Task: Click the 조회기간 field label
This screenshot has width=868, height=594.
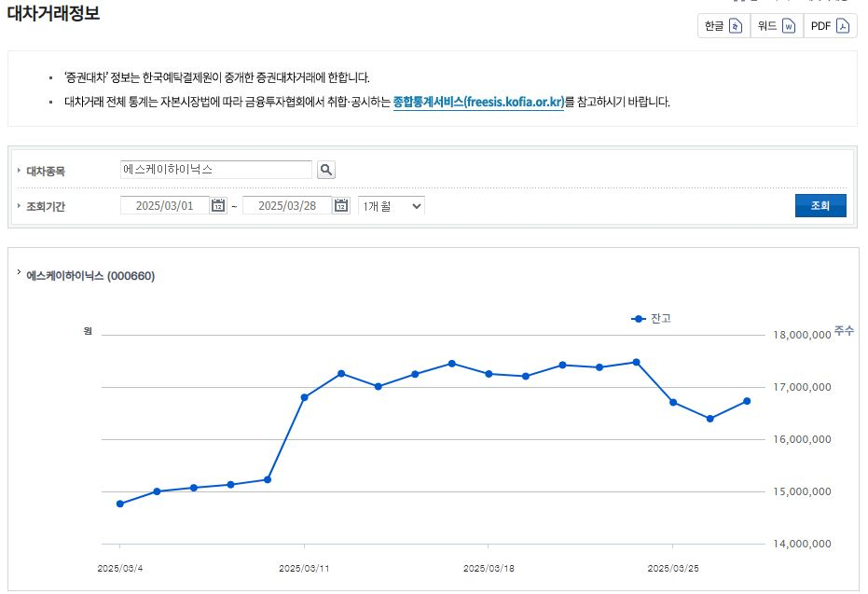Action: [x=46, y=206]
